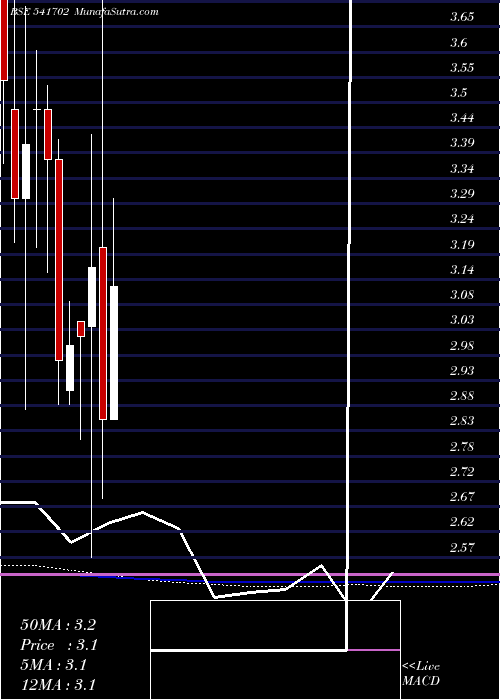Click the 3.03 price axis label
The image size is (500, 700).
click(x=462, y=320)
